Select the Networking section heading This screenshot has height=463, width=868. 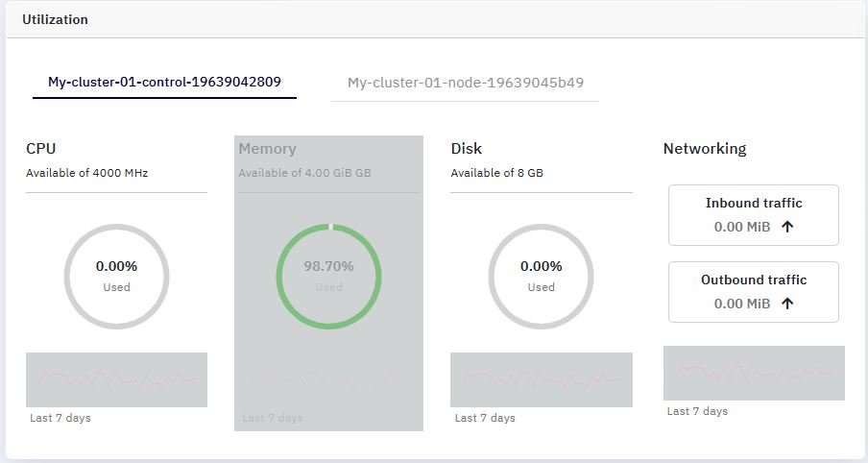[705, 149]
